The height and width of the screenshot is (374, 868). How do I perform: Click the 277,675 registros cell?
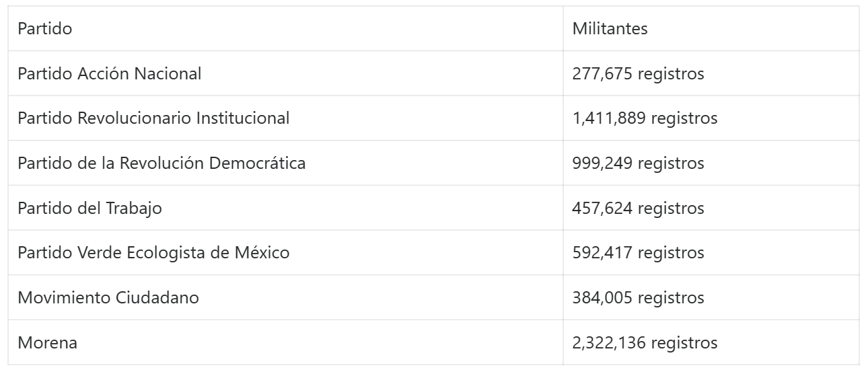pyautogui.click(x=638, y=73)
